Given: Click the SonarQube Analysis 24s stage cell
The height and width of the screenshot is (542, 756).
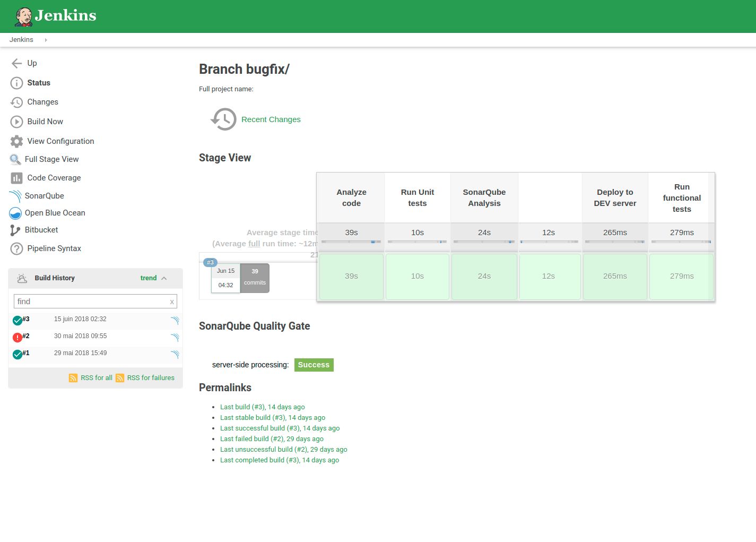Looking at the screenshot, I should click(x=484, y=277).
